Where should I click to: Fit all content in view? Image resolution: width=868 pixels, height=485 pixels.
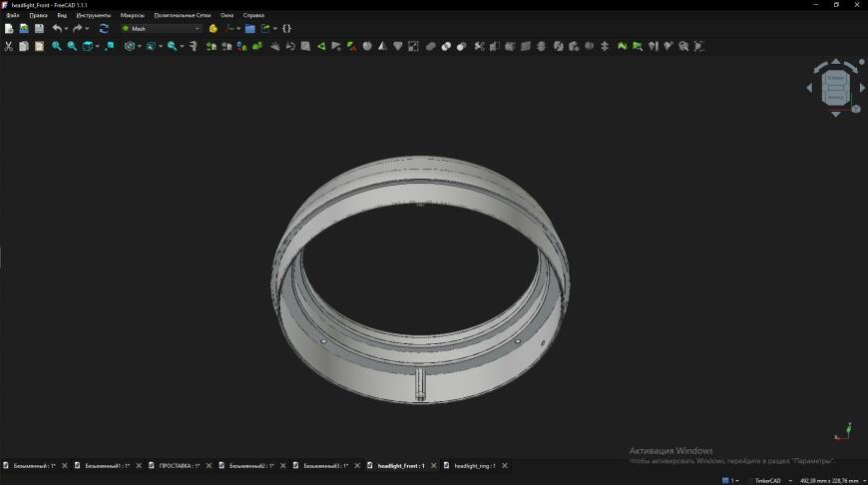[57, 47]
